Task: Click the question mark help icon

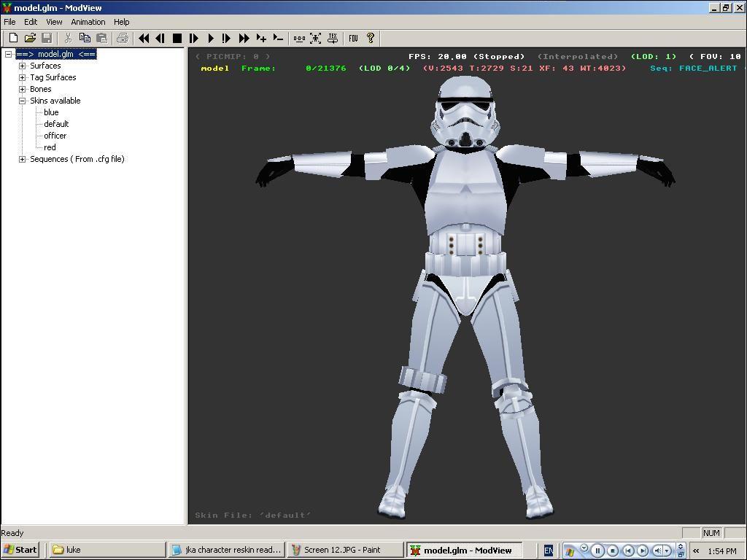Action: 370,38
